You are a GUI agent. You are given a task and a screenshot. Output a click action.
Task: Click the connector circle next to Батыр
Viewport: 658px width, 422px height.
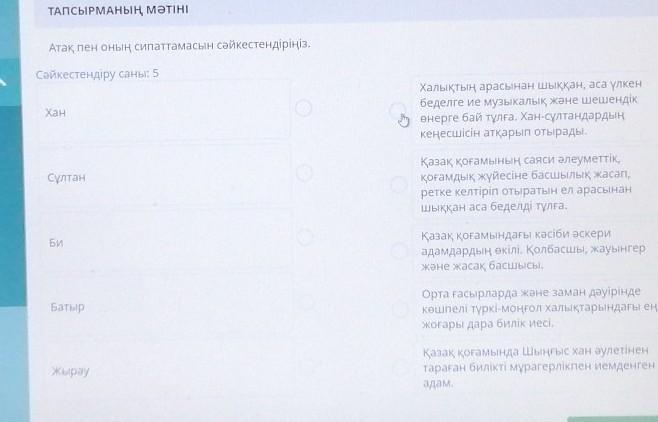(x=306, y=302)
